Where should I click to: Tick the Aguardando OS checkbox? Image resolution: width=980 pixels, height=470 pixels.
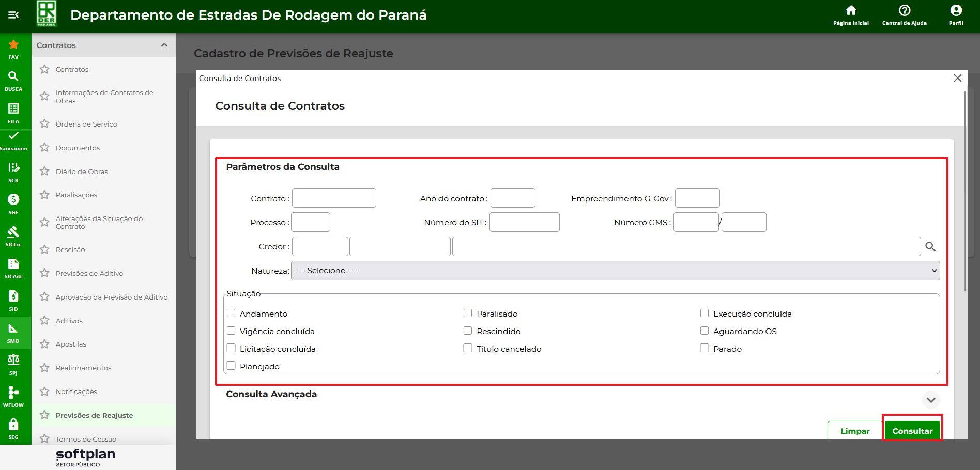tap(704, 331)
